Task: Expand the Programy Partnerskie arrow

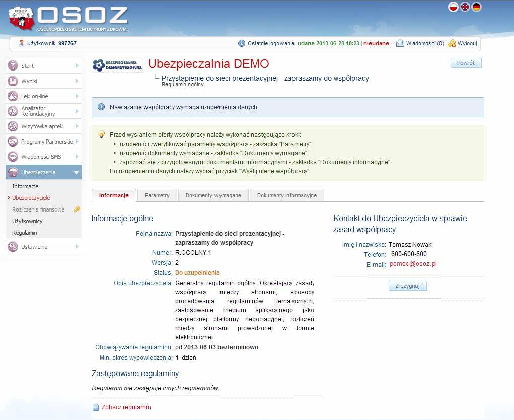Action: [77, 142]
